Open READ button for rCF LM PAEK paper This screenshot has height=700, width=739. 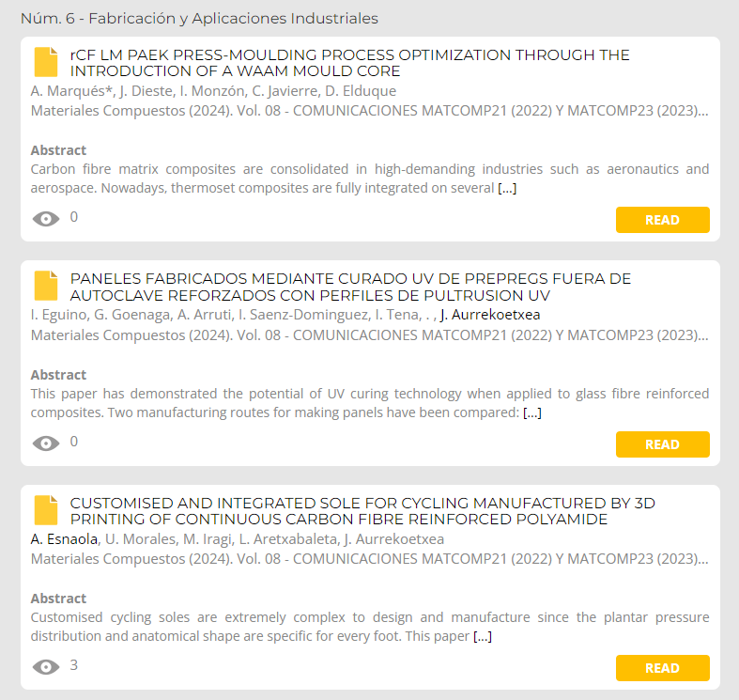tap(663, 220)
